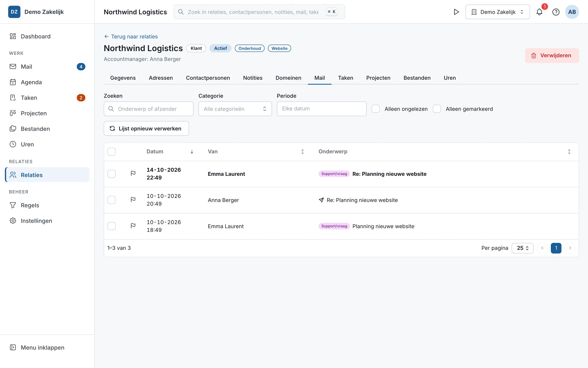Tick the select-all checkbox in table header
The image size is (588, 368).
[111, 152]
